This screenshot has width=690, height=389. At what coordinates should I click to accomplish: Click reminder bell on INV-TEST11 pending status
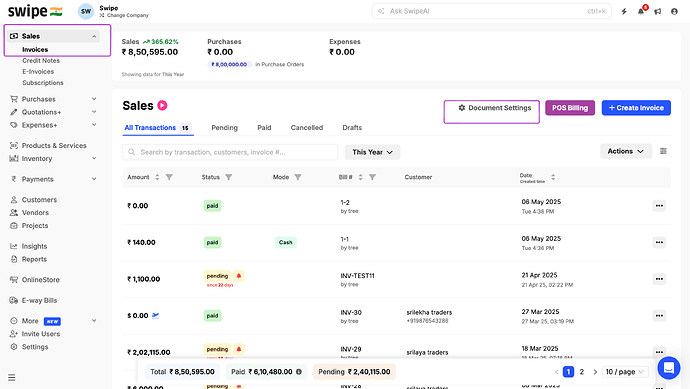[239, 276]
